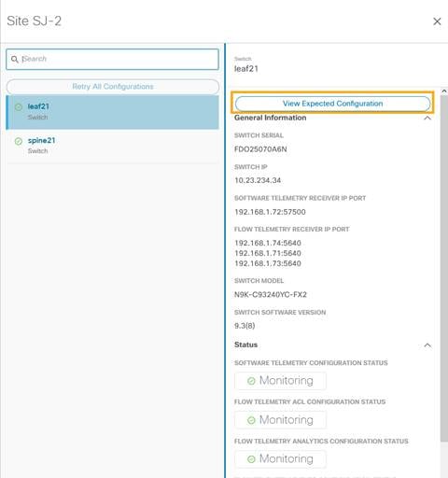Click flow telemetry receiver 192.168.1.74:5640
448x478 pixels.
[x=268, y=243]
